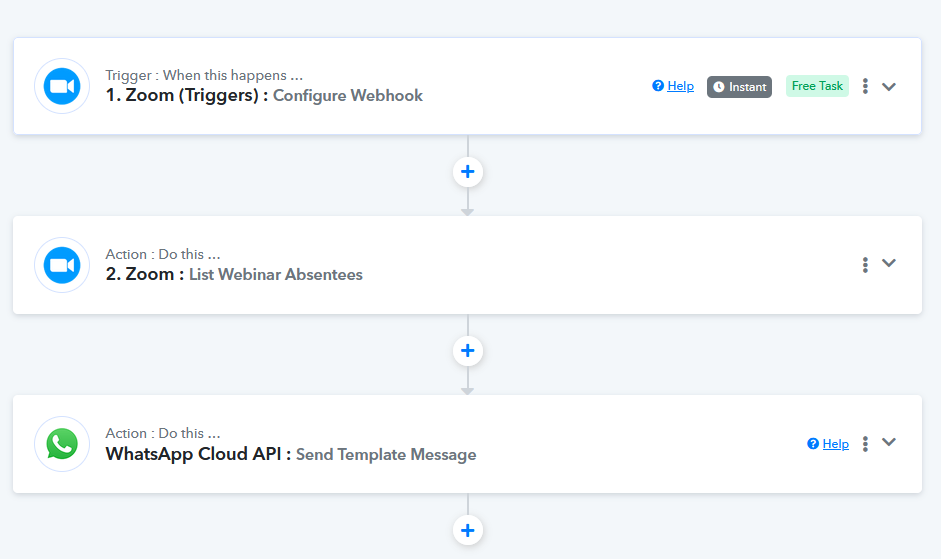This screenshot has height=559, width=941.
Task: Click the WhatsApp icon in third step
Action: pyautogui.click(x=62, y=444)
